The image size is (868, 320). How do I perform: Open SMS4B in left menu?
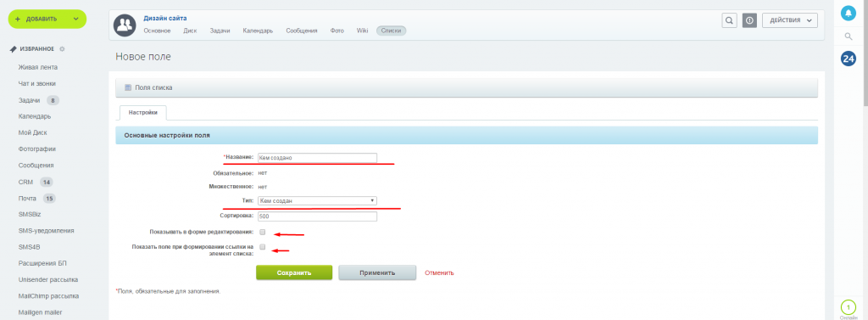(x=29, y=247)
